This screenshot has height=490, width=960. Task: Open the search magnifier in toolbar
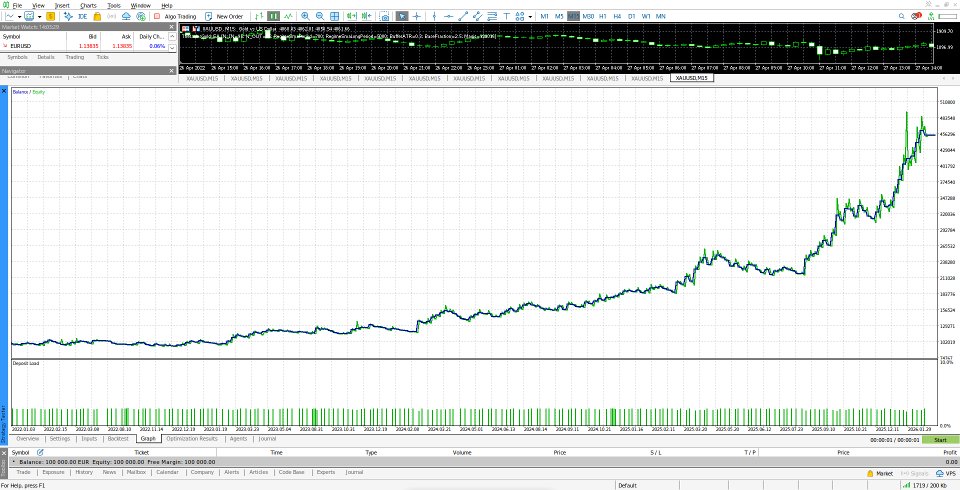(x=902, y=16)
